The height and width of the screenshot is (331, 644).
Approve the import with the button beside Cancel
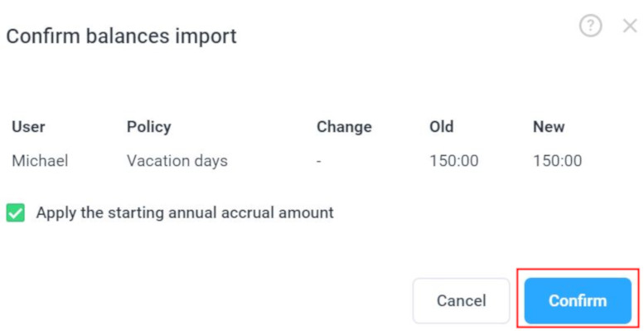pos(578,300)
